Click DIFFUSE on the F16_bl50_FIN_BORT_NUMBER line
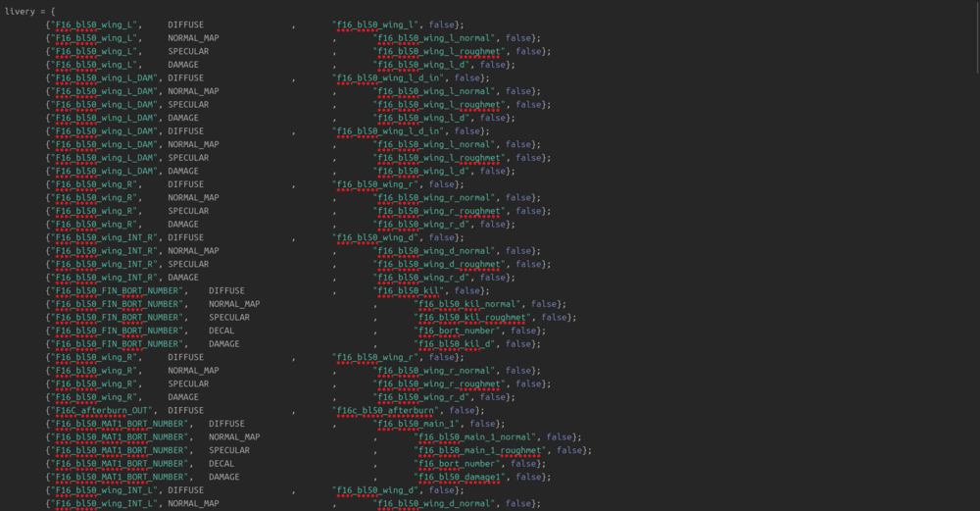The width and height of the screenshot is (980, 511). pos(227,291)
